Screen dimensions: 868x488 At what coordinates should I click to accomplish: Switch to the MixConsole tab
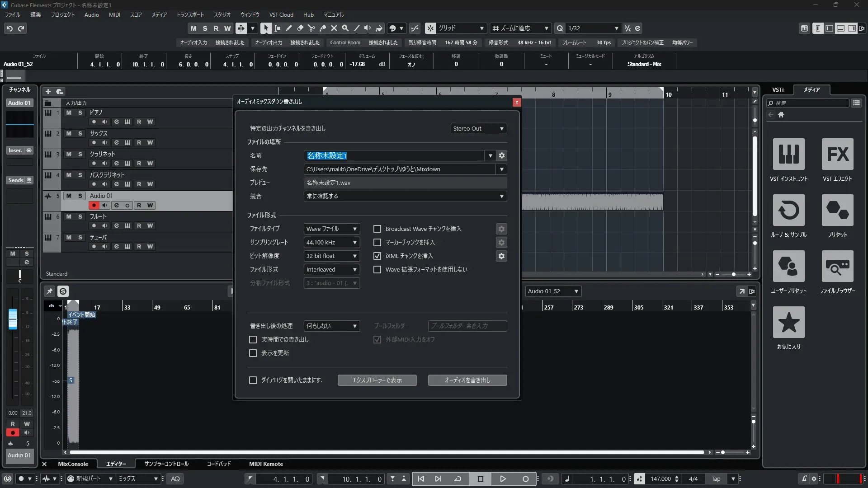73,464
